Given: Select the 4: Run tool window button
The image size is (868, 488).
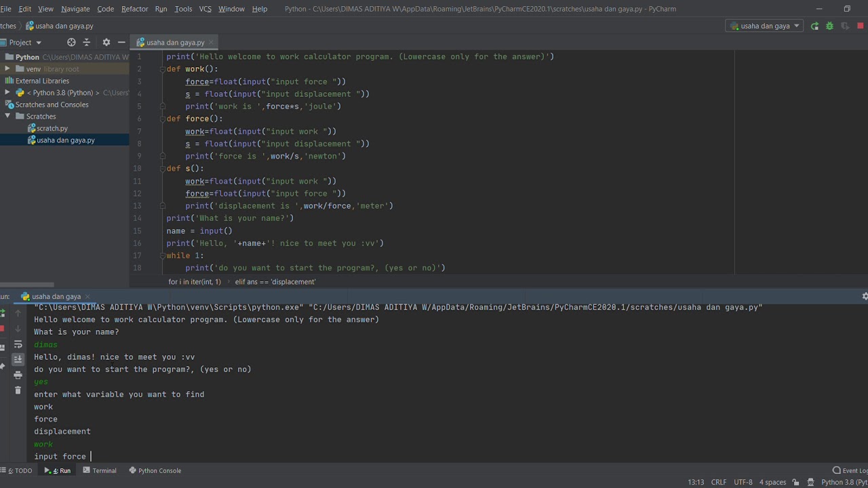Looking at the screenshot, I should (58, 470).
